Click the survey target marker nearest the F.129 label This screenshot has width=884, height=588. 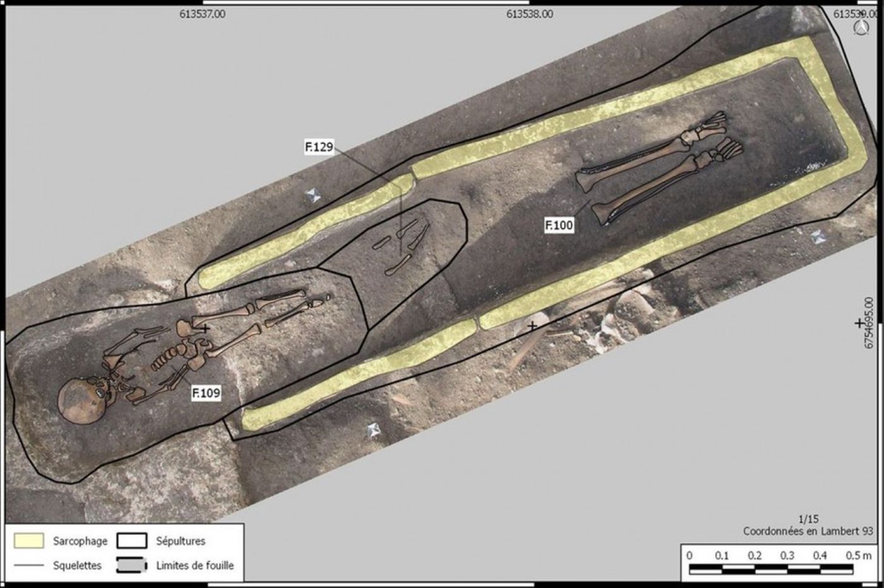pos(313,196)
